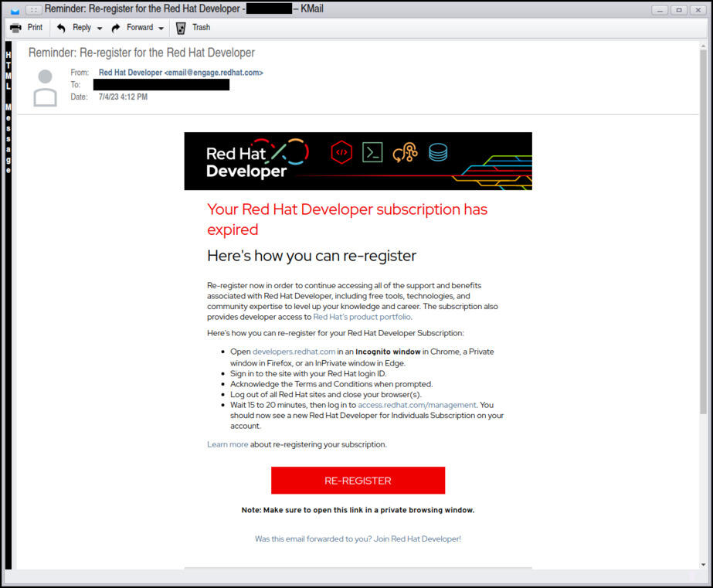Click the scrollbar down arrow
Screen dimensions: 713x588
tap(703, 565)
